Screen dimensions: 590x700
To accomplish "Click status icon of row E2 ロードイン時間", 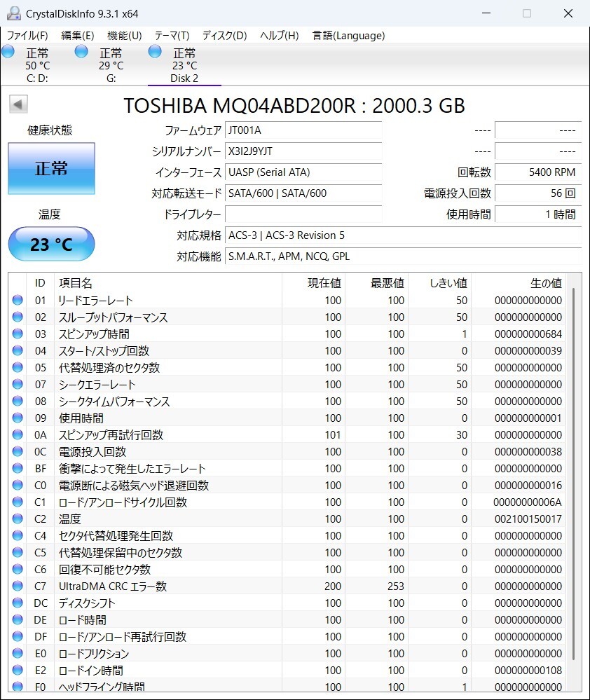I will pyautogui.click(x=18, y=670).
